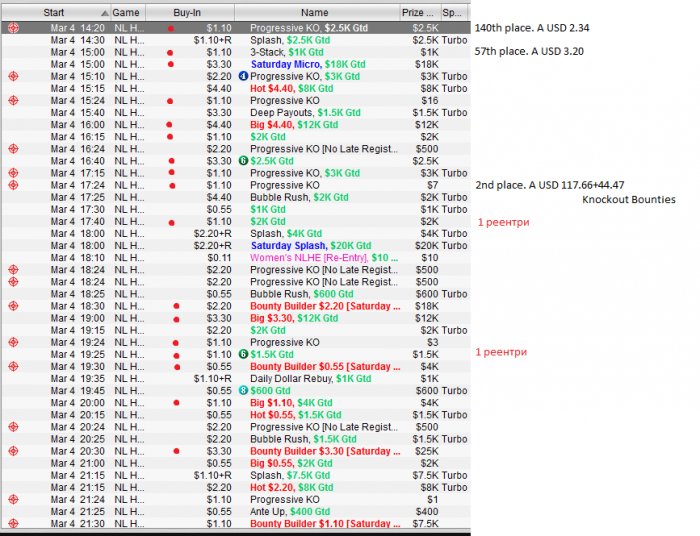700x536 pixels.
Task: Click the Mar 4 18:10 start time
Action: coord(78,258)
